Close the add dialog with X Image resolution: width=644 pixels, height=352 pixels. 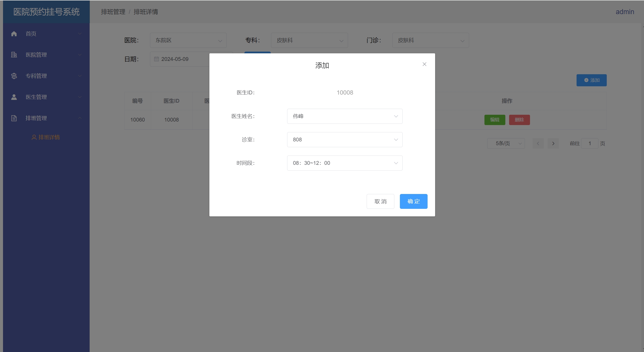pyautogui.click(x=424, y=64)
